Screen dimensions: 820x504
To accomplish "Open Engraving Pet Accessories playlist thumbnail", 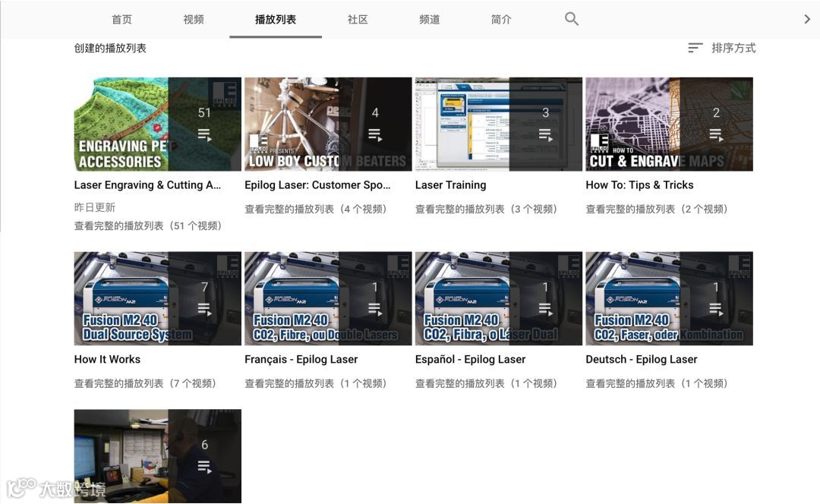I will pyautogui.click(x=157, y=124).
